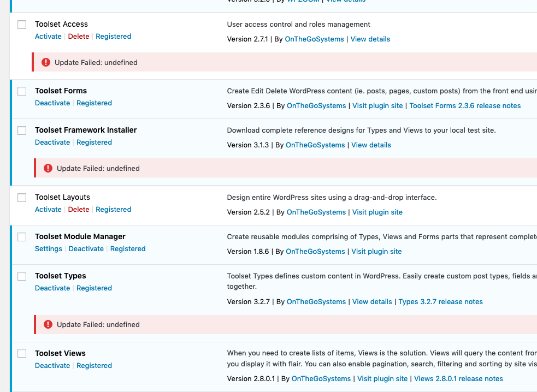The height and width of the screenshot is (392, 537).
Task: Open Views 2.8.0.1 release notes
Action: pos(458,379)
